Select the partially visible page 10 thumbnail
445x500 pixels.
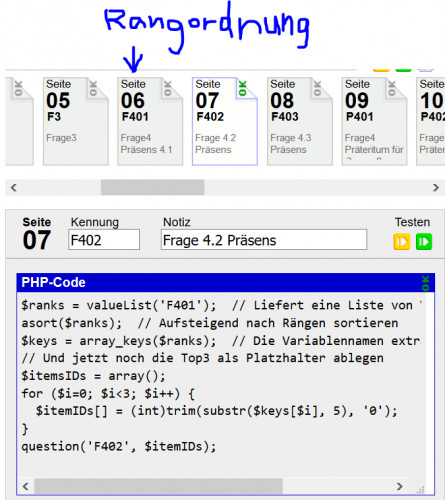click(x=431, y=121)
